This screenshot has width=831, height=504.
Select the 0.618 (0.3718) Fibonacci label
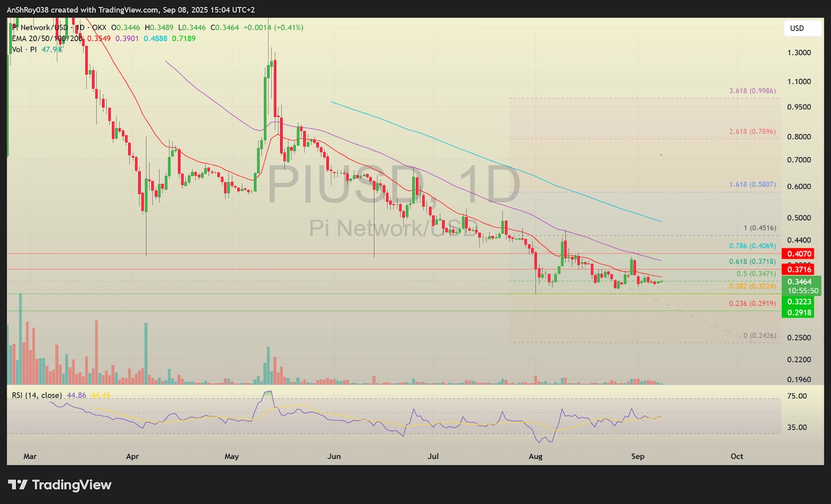click(751, 261)
